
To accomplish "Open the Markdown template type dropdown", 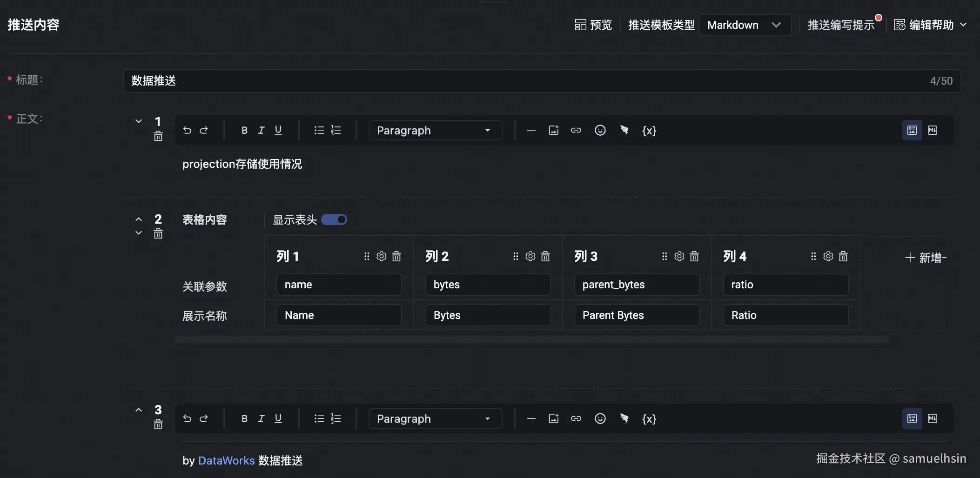I will (745, 25).
